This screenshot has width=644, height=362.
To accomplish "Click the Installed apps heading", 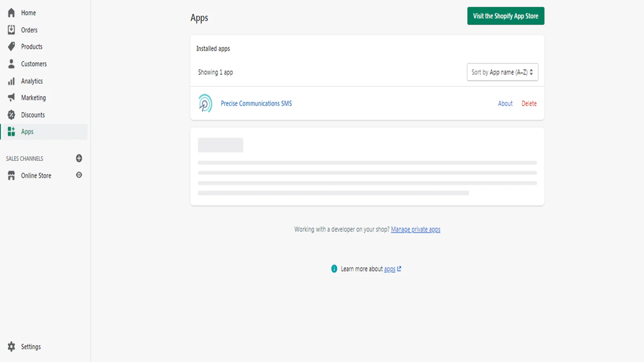I will (213, 49).
